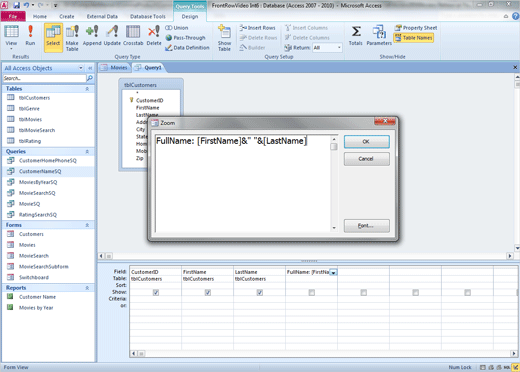Switch to the Movies document tab

point(115,68)
